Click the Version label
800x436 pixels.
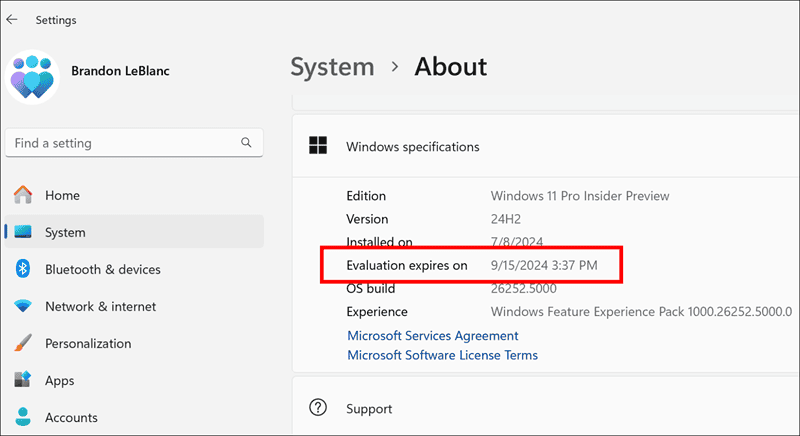point(367,219)
